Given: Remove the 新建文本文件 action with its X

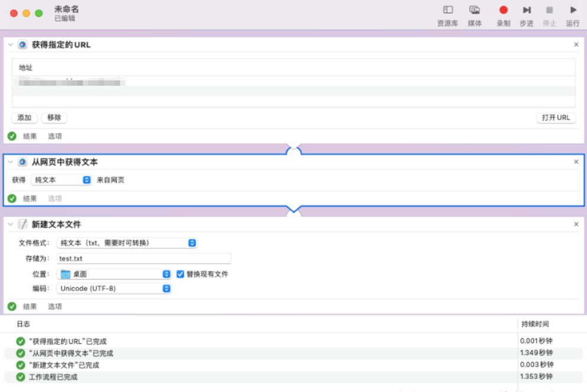Looking at the screenshot, I should tap(576, 225).
